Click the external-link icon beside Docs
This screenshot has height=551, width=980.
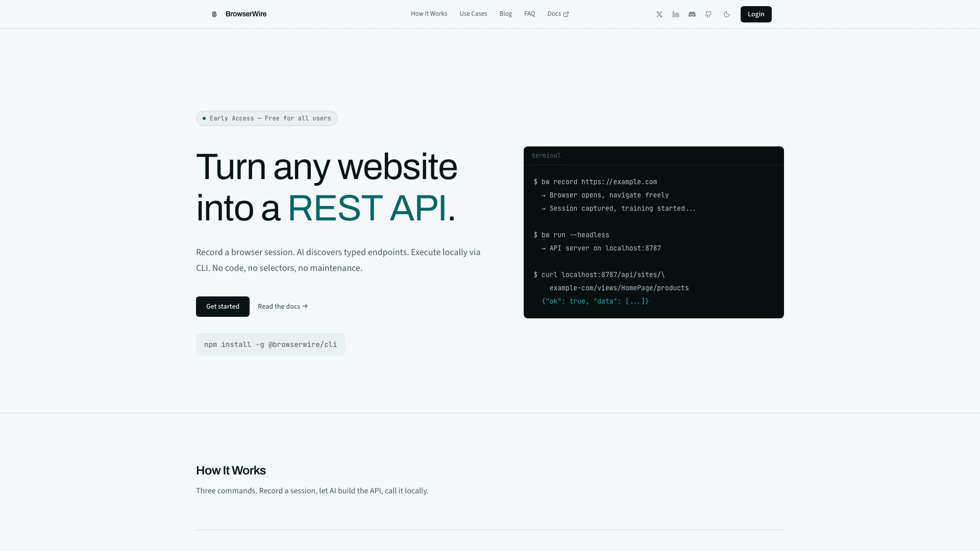pyautogui.click(x=566, y=14)
